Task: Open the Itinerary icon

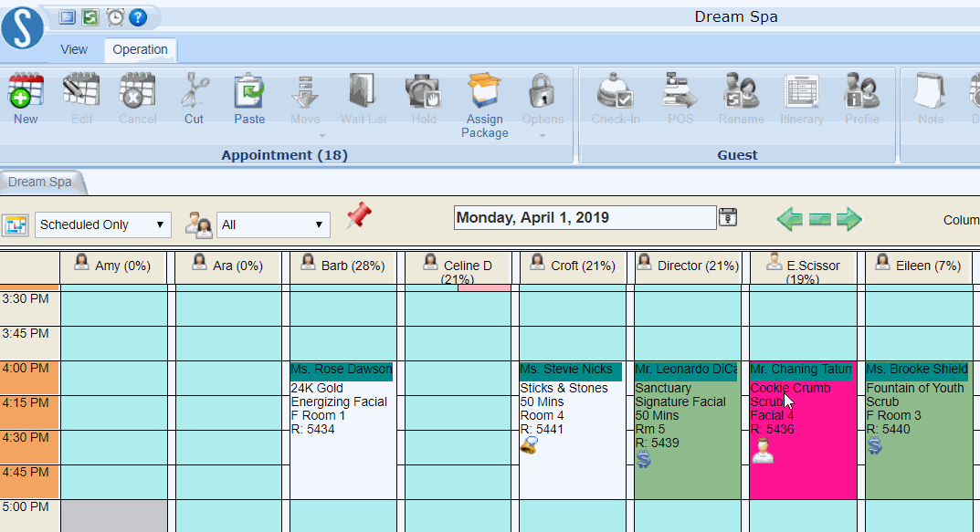Action: click(x=801, y=91)
